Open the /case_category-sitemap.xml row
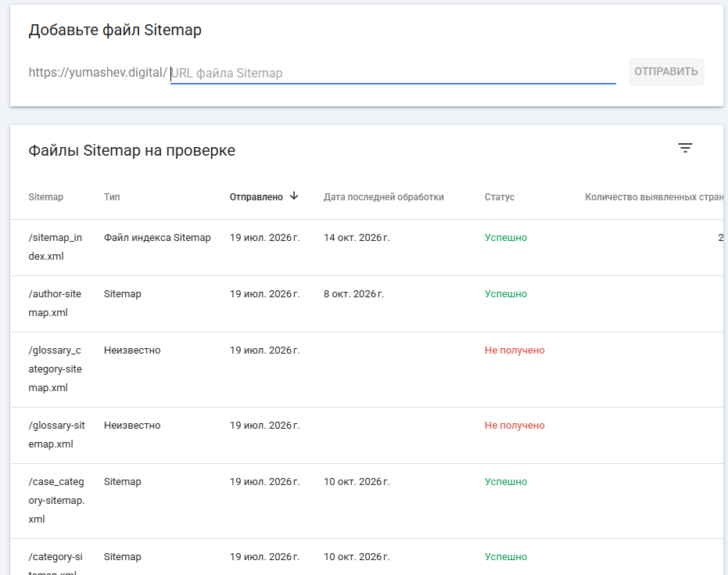 point(366,501)
